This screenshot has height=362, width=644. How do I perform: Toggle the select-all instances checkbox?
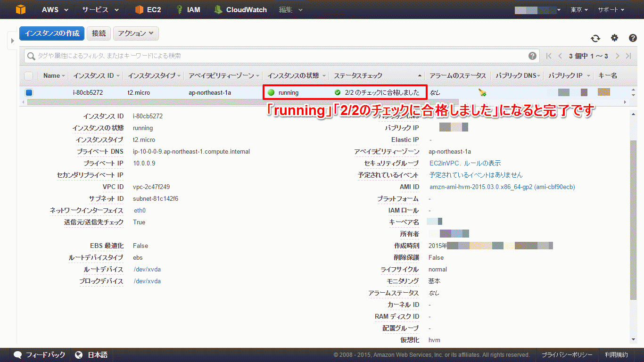pyautogui.click(x=29, y=75)
